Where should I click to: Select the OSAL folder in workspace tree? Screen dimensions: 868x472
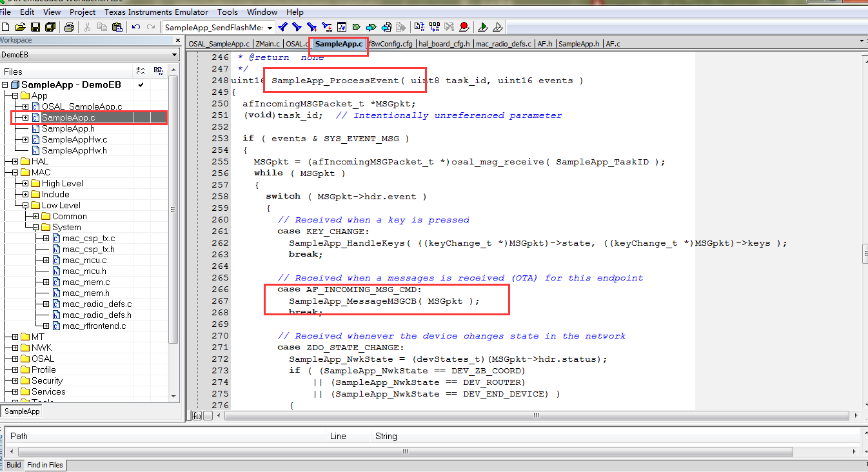pos(43,359)
